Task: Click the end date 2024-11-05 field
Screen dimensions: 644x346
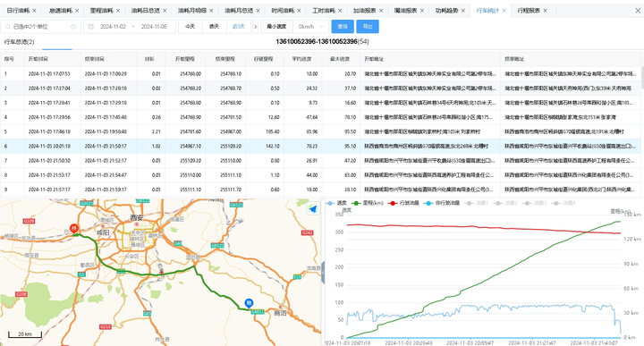Action: tap(154, 27)
